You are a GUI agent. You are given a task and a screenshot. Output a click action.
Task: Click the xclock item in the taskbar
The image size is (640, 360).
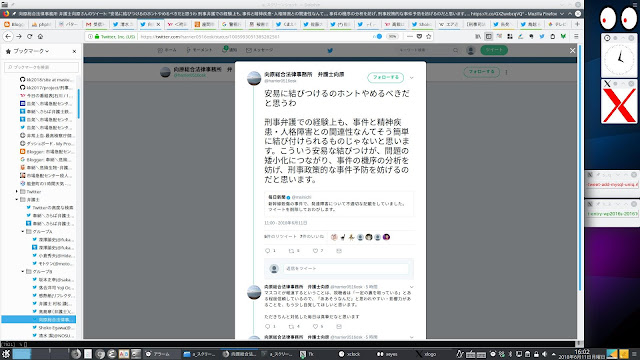click(x=350, y=354)
